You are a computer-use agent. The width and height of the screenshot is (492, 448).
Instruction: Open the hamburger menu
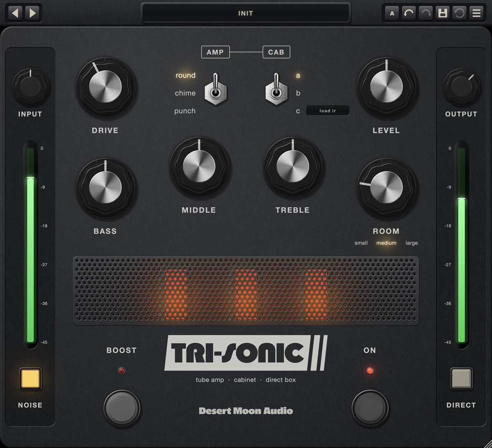tap(476, 13)
